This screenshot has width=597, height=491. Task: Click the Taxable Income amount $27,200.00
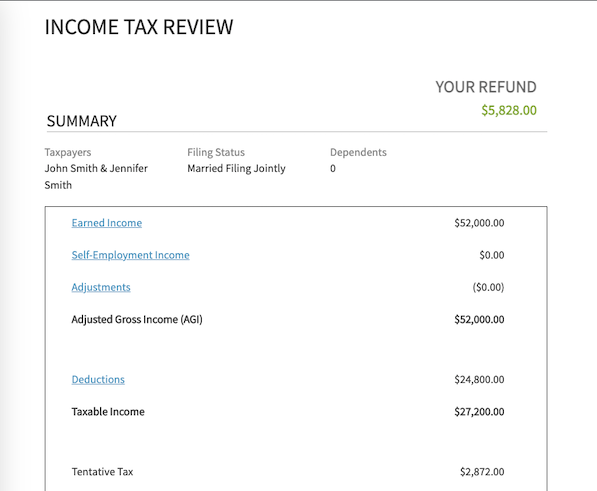click(x=479, y=412)
